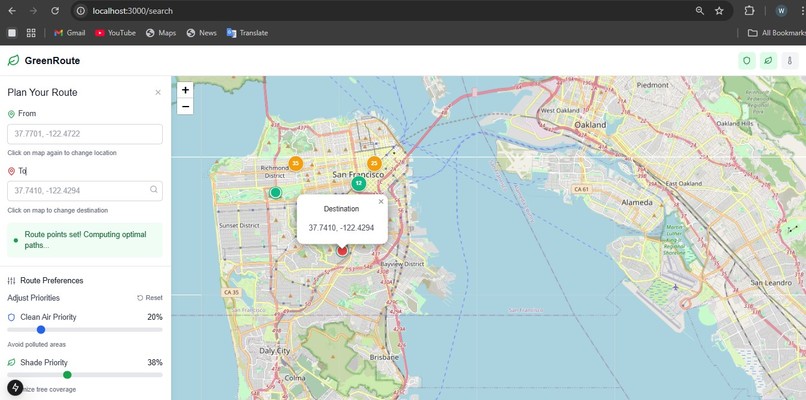Open the YouTube bookmark

pos(115,33)
